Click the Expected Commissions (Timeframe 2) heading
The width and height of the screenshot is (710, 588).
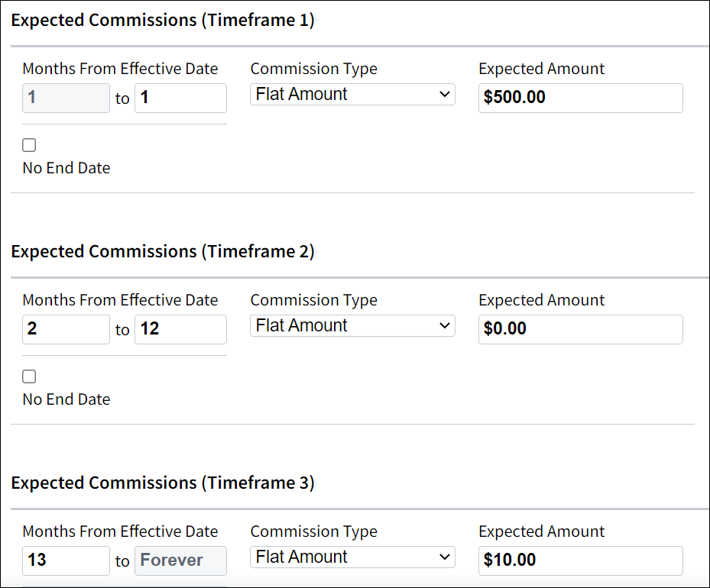pos(163,251)
